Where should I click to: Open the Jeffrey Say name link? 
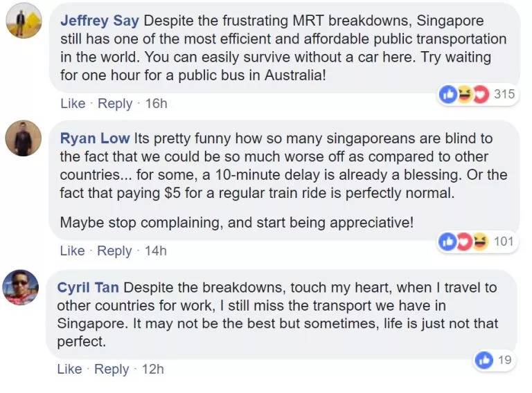[x=99, y=20]
